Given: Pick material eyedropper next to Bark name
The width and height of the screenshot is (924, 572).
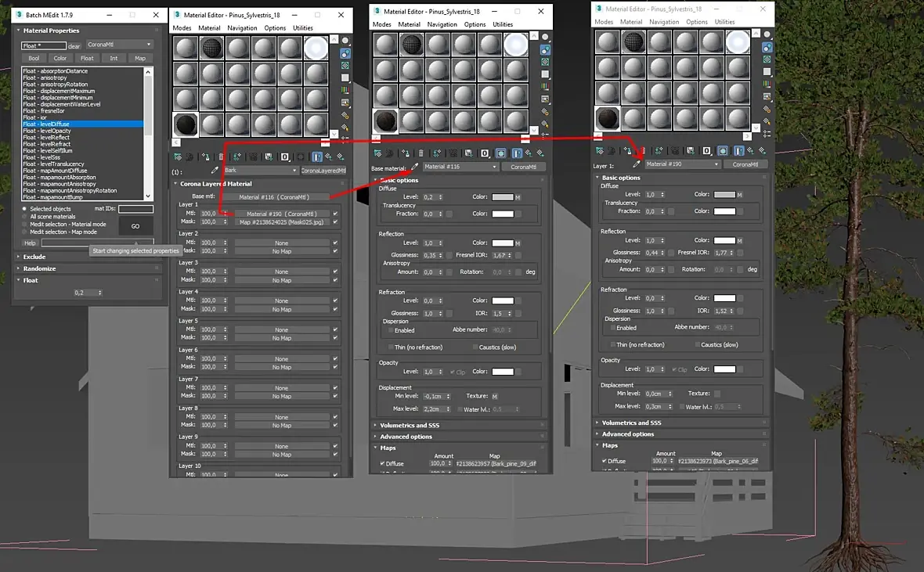Looking at the screenshot, I should coord(215,171).
